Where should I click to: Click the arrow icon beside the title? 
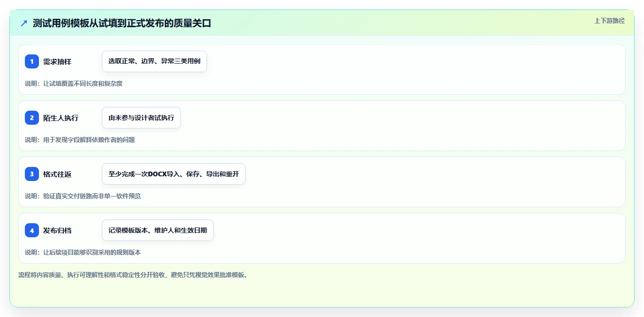click(x=24, y=23)
